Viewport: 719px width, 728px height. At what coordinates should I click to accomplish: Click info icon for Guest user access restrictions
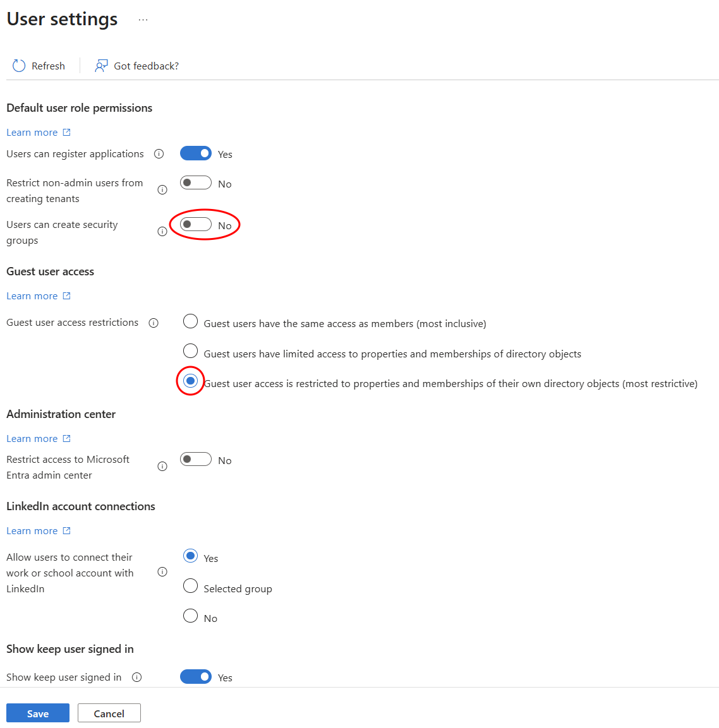[x=154, y=323]
